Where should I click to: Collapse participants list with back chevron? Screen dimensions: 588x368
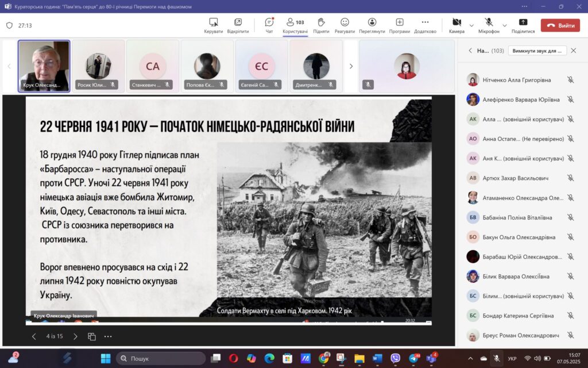(x=470, y=51)
